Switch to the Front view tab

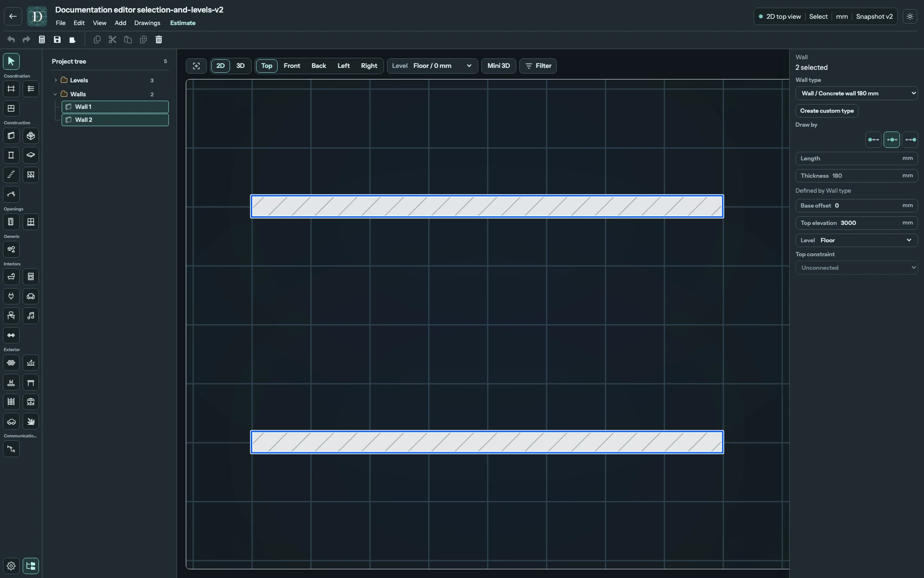click(292, 66)
